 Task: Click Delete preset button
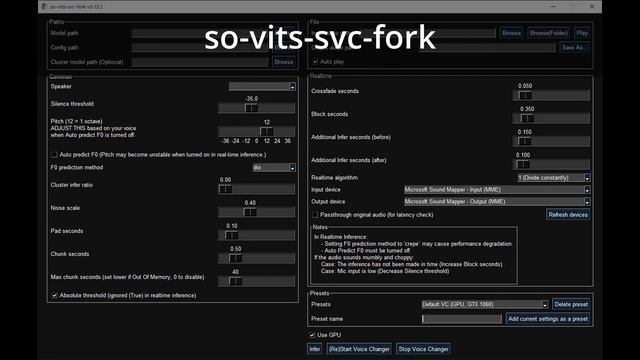click(571, 304)
